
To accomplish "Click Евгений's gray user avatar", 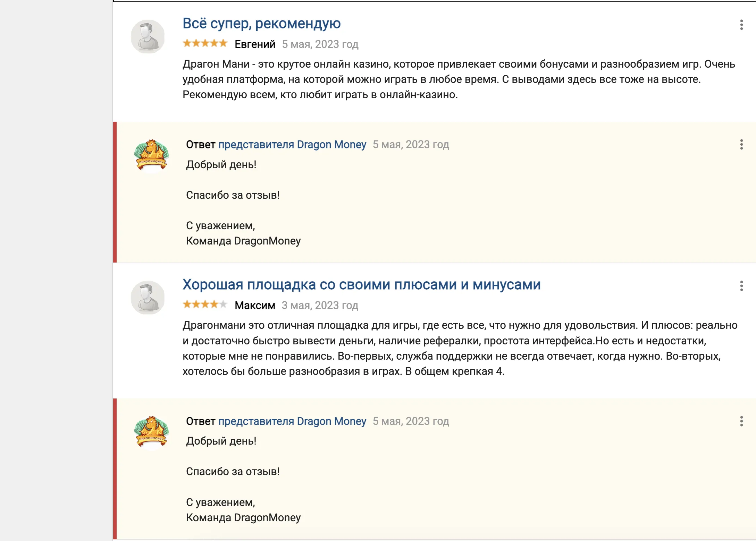I will 148,37.
